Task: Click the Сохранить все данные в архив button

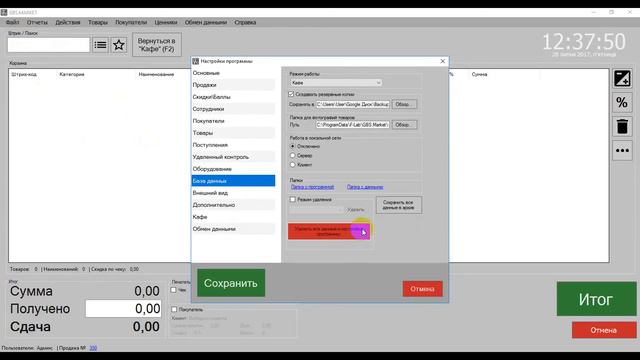Action: [x=399, y=205]
